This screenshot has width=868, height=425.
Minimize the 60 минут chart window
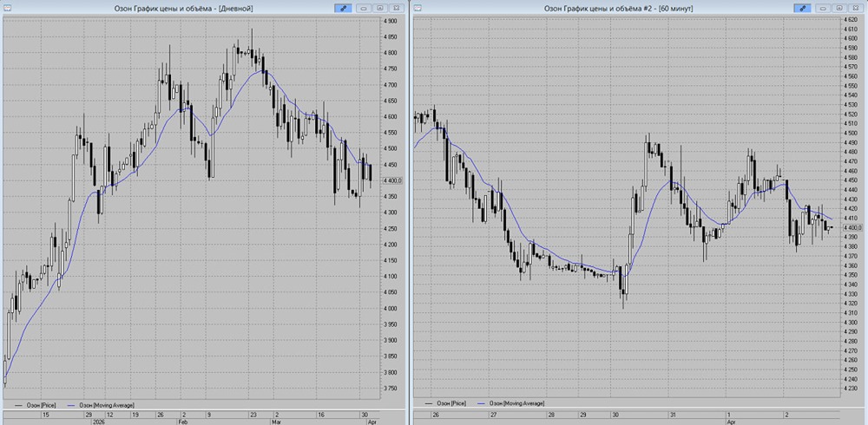click(823, 8)
